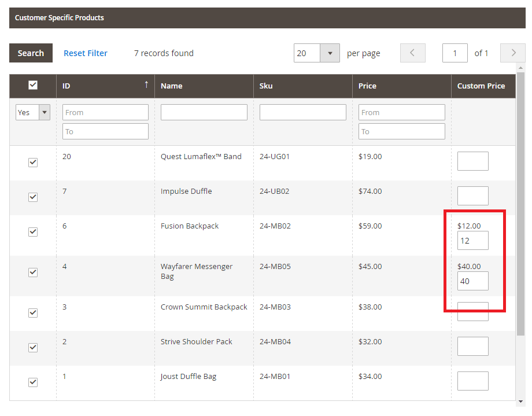
Task: Focus the custom price field for Impulse Duffle
Action: pos(472,196)
